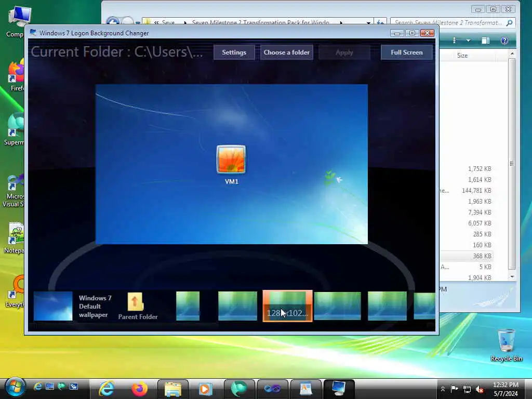Select the Logon Background Changer taskbar button
Image resolution: width=532 pixels, height=399 pixels.
339,389
